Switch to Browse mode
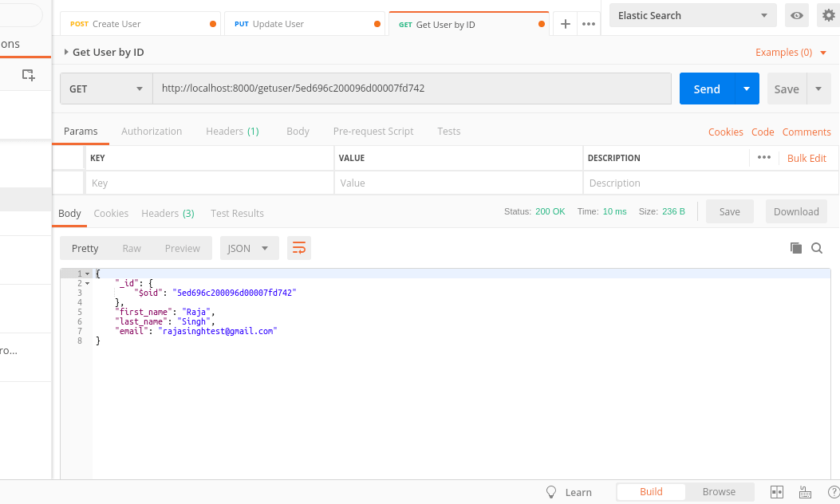This screenshot has width=840, height=504. pyautogui.click(x=719, y=492)
